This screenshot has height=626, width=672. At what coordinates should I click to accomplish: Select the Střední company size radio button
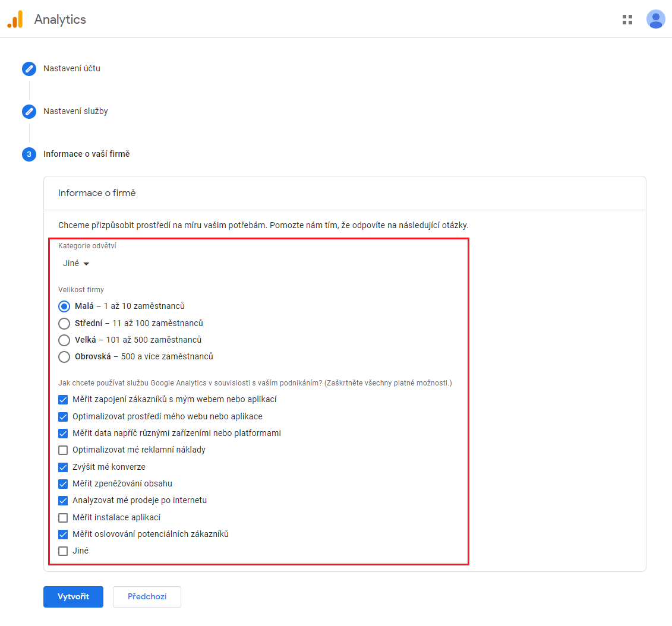coord(64,324)
